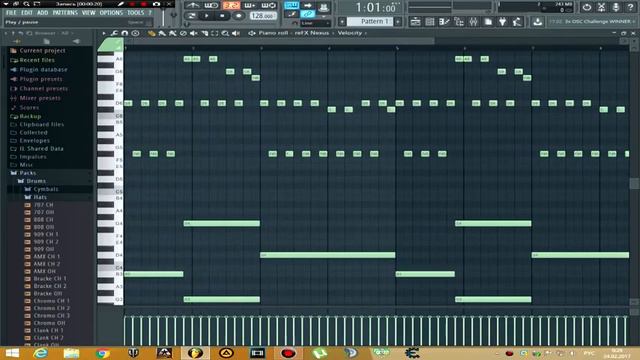This screenshot has width=640, height=360.
Task: Click the stop button
Action: point(222,16)
